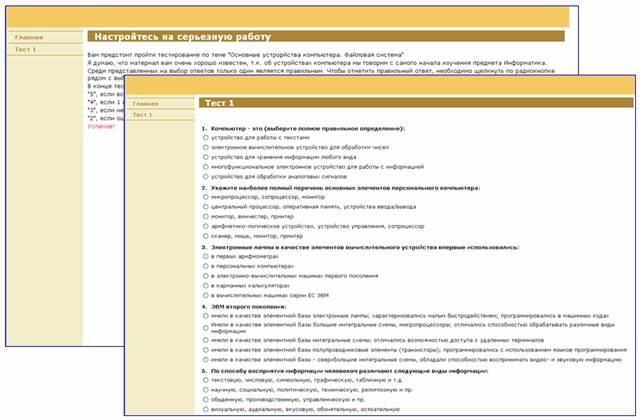Select radio "в первых арифмометрах"

(x=206, y=256)
